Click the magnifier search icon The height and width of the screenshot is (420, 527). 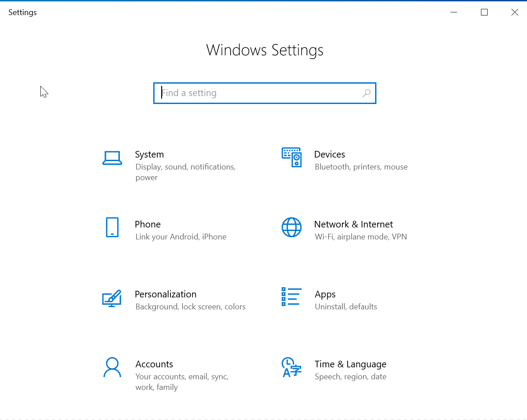tap(366, 93)
